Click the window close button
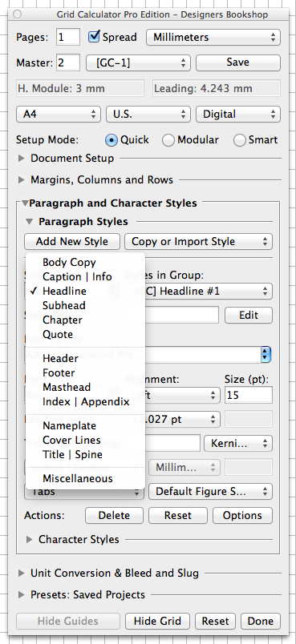The width and height of the screenshot is (296, 644). tap(18, 14)
